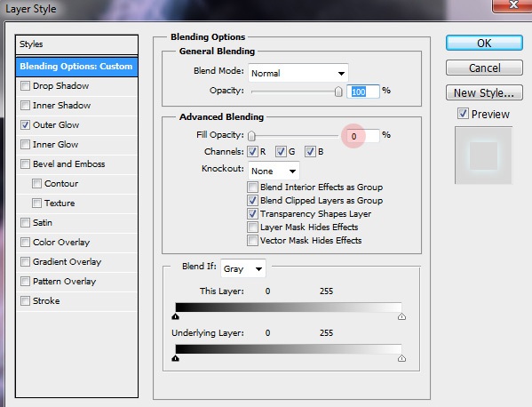Click the Underlying Layer black triangle handle
This screenshot has height=407, width=532.
click(176, 358)
